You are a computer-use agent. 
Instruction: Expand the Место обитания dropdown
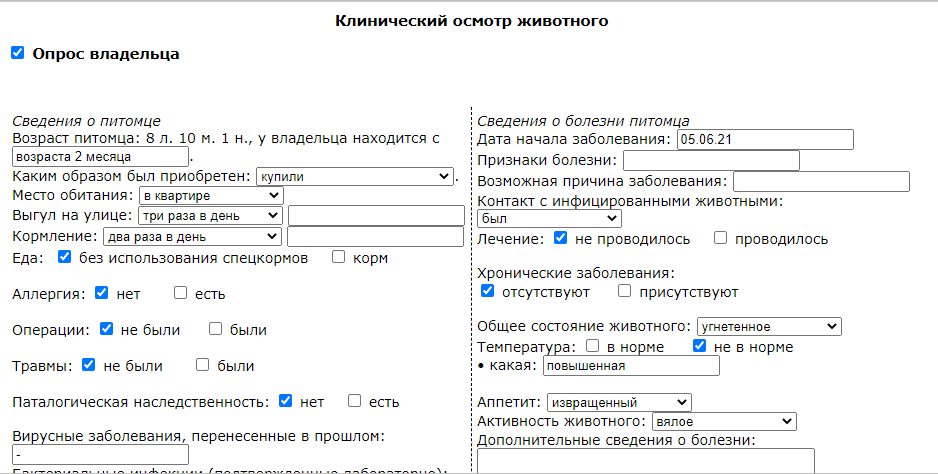pos(212,195)
